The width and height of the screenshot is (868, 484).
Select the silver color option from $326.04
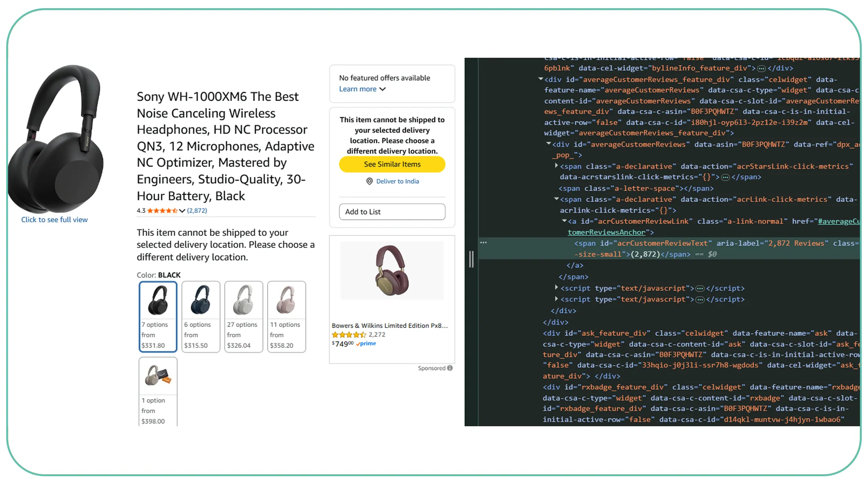(244, 317)
